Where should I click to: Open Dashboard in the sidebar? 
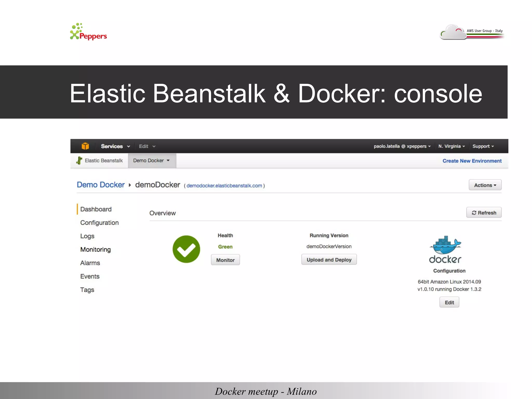96,209
